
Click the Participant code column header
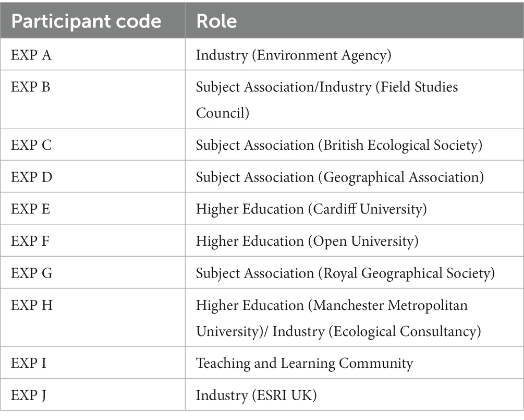pos(86,21)
